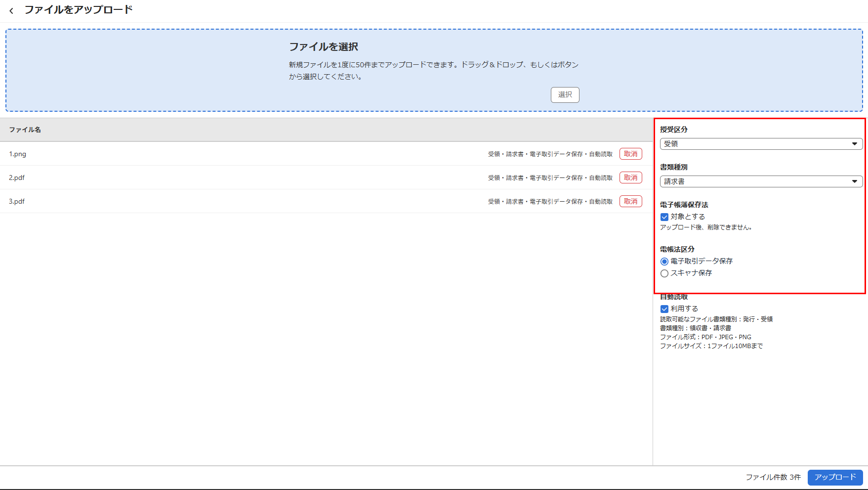Click the blue アップロード button

click(835, 477)
